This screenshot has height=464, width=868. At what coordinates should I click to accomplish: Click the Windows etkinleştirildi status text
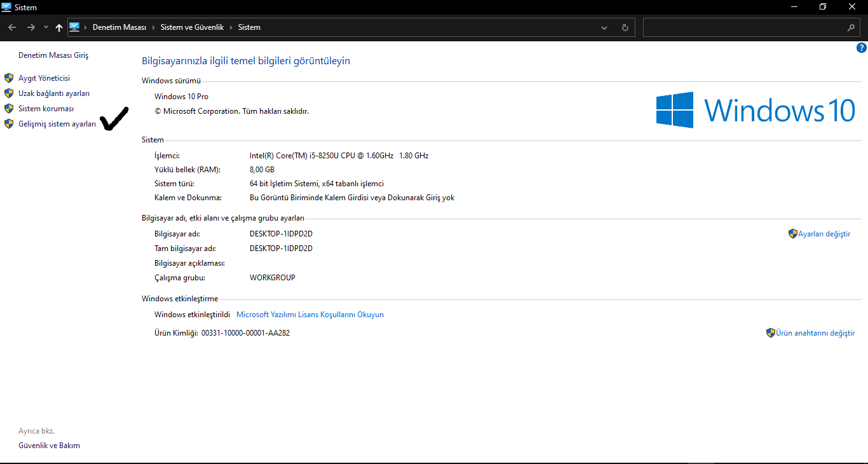[x=192, y=315]
